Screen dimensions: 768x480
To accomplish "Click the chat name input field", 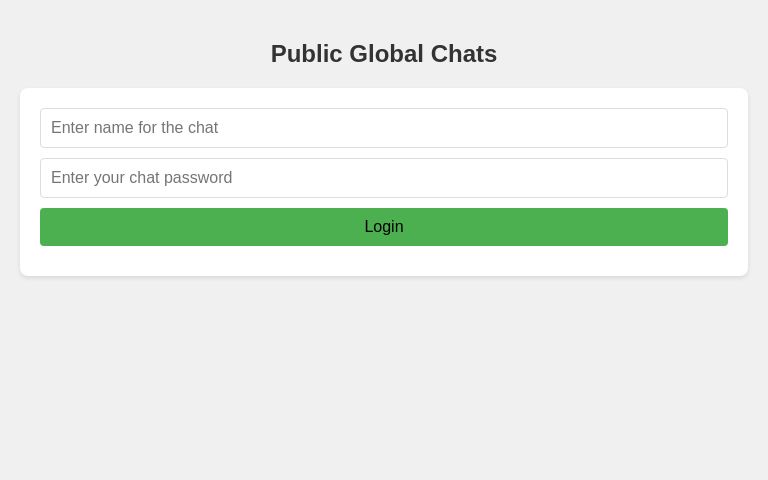I will [384, 128].
